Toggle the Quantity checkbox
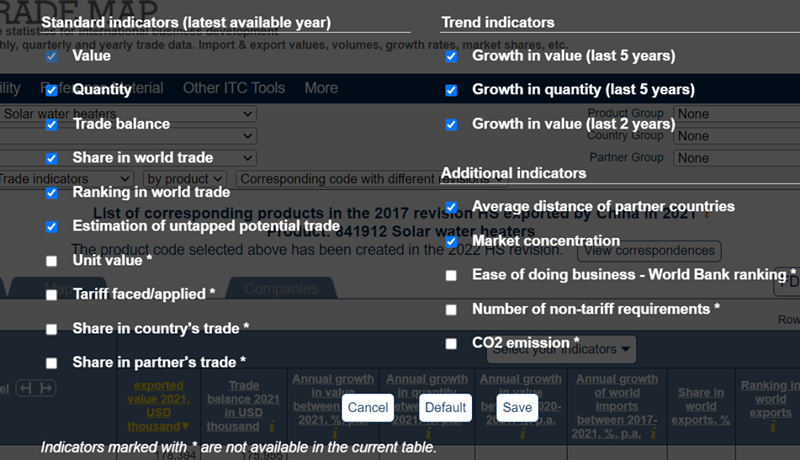800x460 pixels. pos(51,91)
